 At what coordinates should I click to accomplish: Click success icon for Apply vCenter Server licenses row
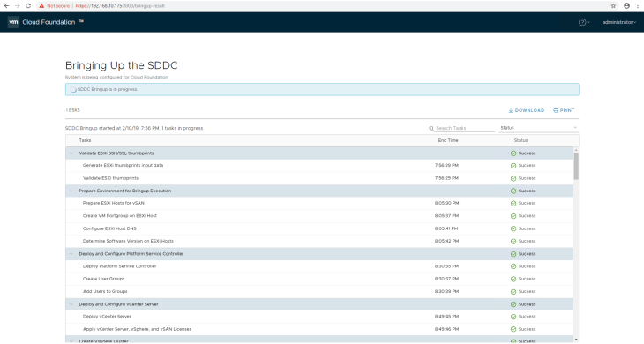click(513, 329)
